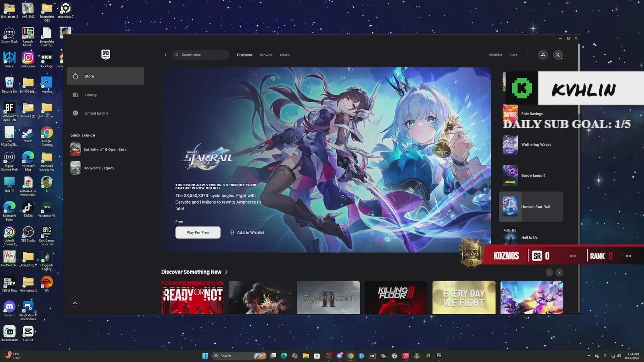Open Killing Floor III game card
Screen dimensions: 644x362
point(396,298)
